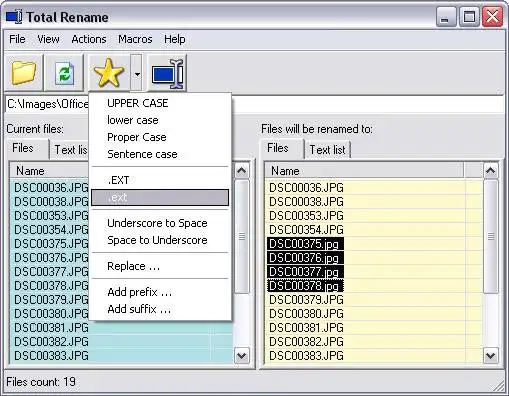Select DSC00382.JPG in current files list

coord(51,342)
